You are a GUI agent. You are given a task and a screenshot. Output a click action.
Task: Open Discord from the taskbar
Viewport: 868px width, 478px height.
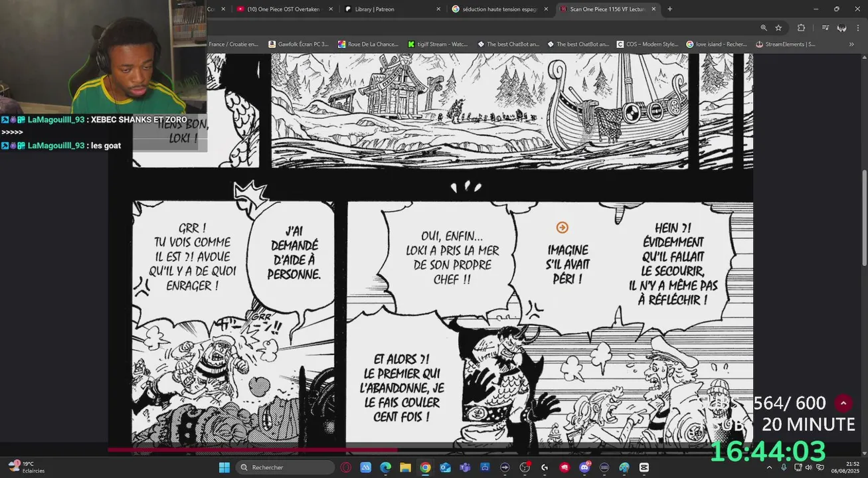pos(584,467)
